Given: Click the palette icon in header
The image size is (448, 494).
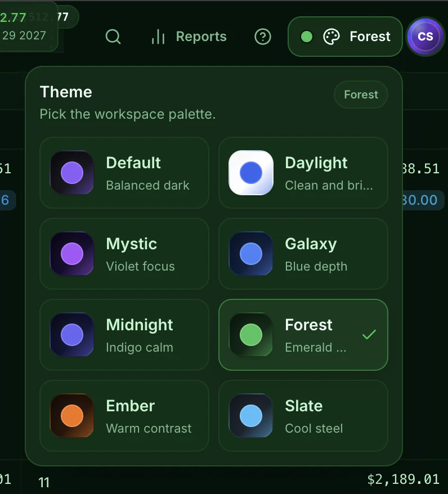Looking at the screenshot, I should coord(331,37).
